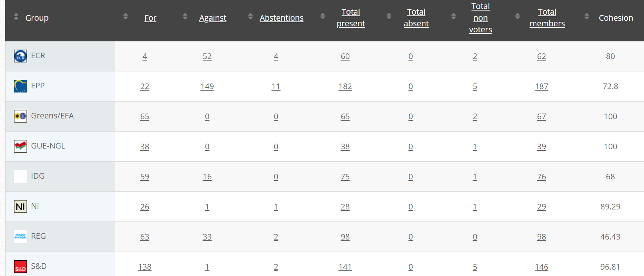Open the S&D For votes number 138
Image resolution: width=644 pixels, height=276 pixels.
click(x=145, y=267)
